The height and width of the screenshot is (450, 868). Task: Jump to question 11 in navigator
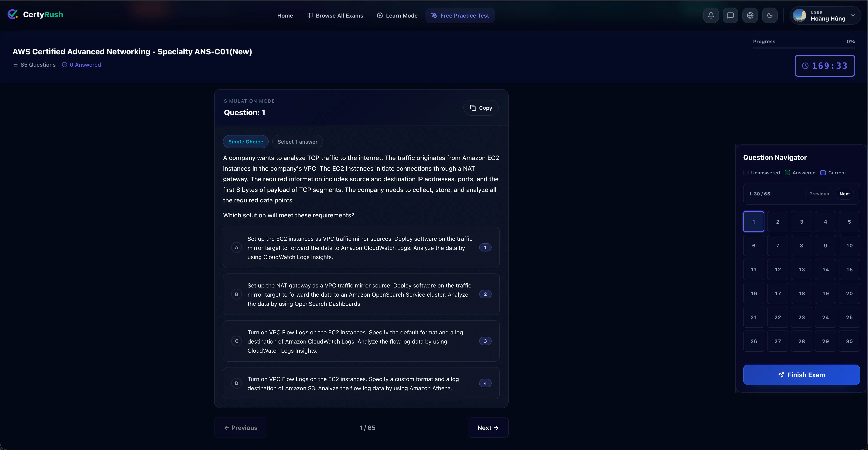[x=754, y=269]
